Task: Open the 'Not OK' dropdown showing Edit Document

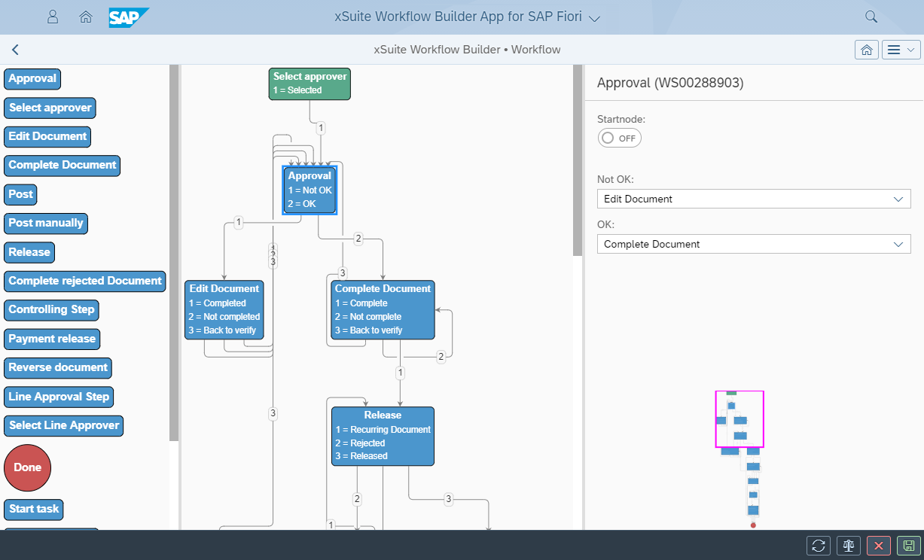Action: click(x=754, y=199)
